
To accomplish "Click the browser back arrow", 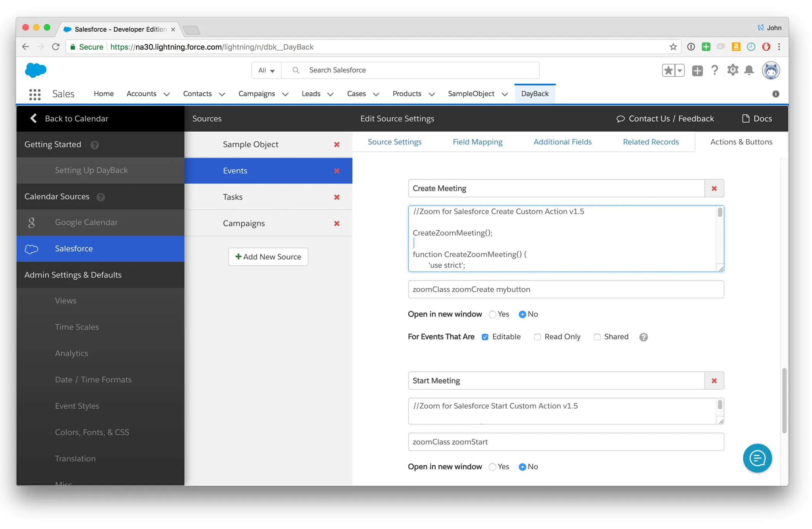I will pyautogui.click(x=26, y=47).
